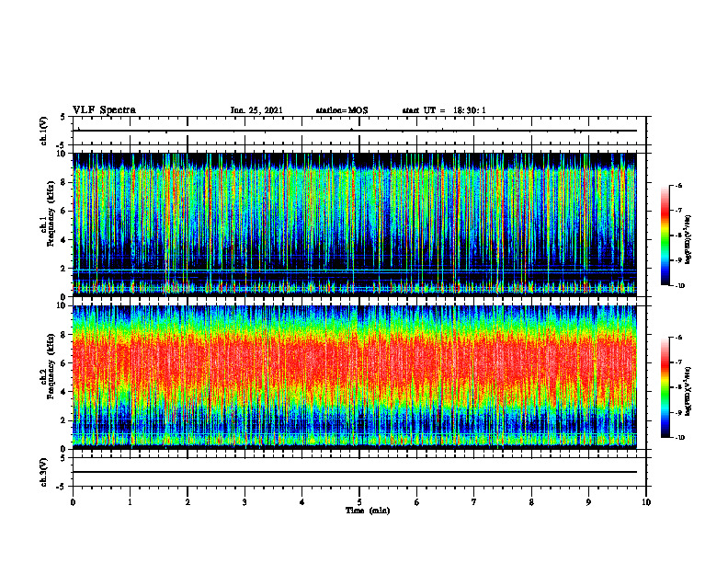The height and width of the screenshot is (563, 728).
Task: Click ch.2 frequency tick label "6"
Action: pos(65,363)
